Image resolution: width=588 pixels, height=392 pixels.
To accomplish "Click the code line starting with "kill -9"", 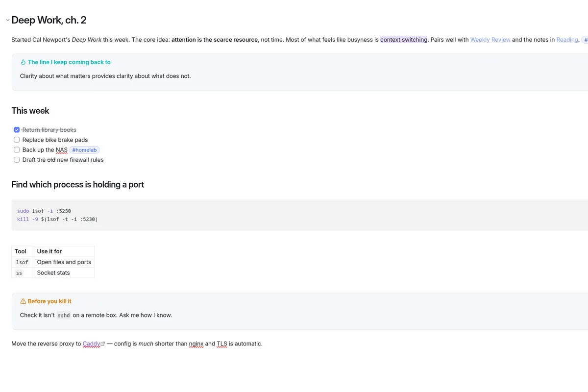I will click(x=57, y=219).
